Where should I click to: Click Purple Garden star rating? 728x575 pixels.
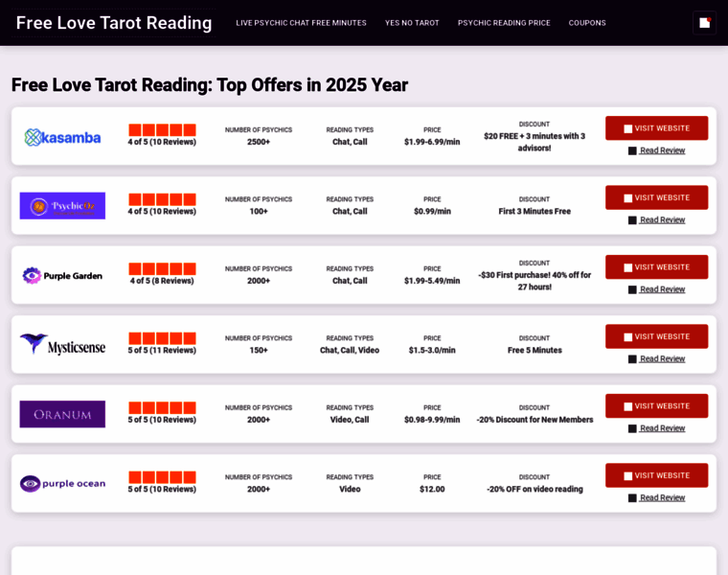pyautogui.click(x=162, y=268)
